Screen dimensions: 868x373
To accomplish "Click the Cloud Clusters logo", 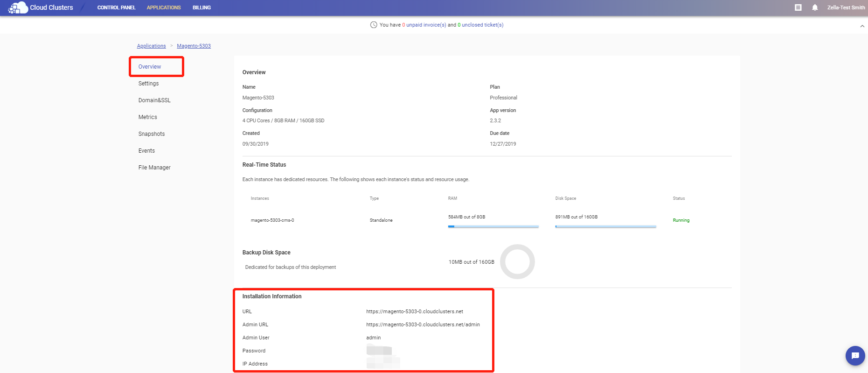I will tap(41, 7).
